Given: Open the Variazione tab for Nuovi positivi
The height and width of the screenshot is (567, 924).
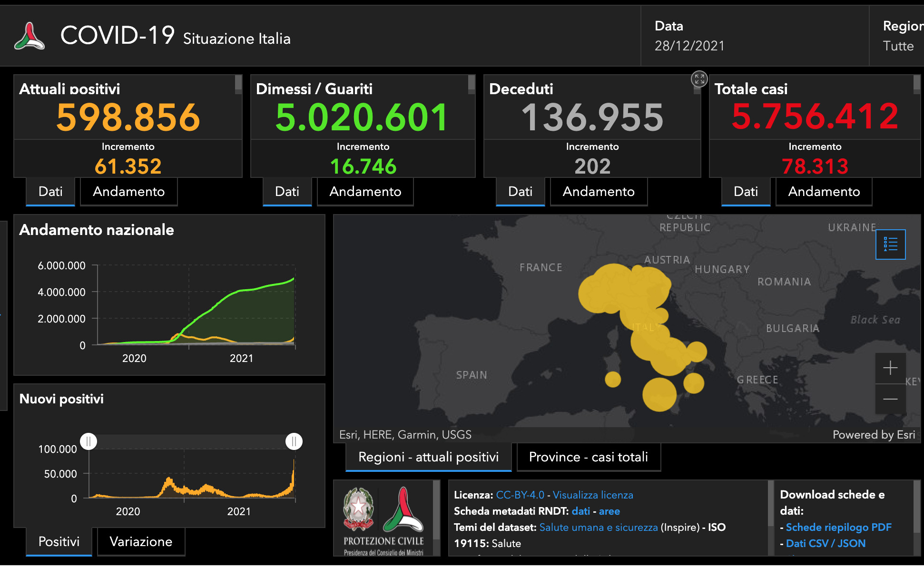Looking at the screenshot, I should click(x=141, y=542).
